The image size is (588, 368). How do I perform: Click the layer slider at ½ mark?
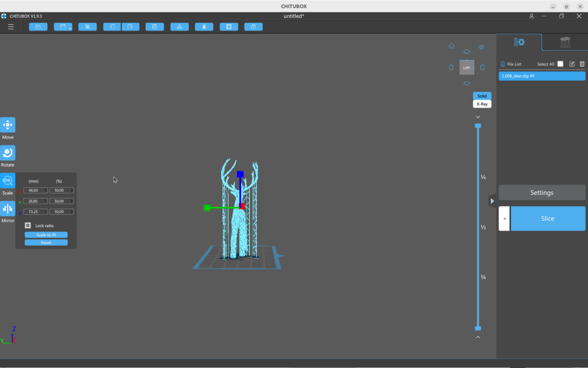(x=477, y=227)
